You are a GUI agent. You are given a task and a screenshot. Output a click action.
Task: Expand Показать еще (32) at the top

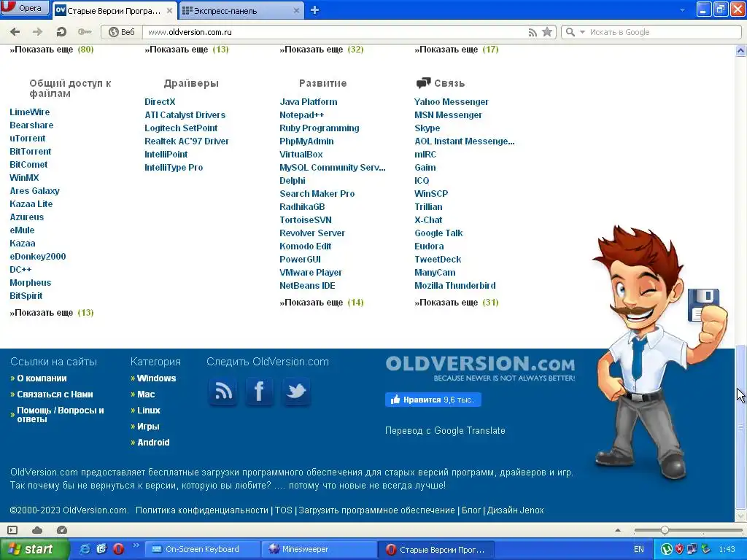tap(322, 50)
